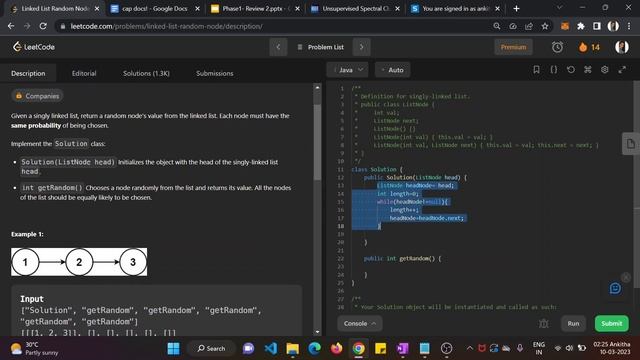Open the tab search dropdown

[560, 8]
